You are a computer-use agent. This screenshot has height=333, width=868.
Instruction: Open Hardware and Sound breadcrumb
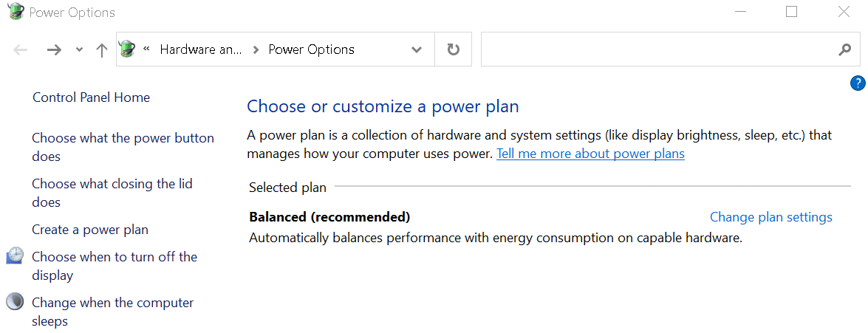(x=201, y=49)
